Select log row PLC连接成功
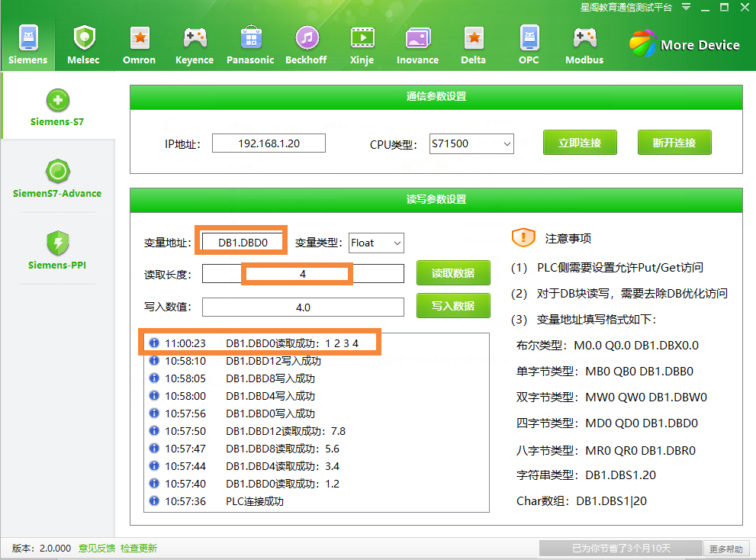This screenshot has height=560, width=756. coord(317,501)
